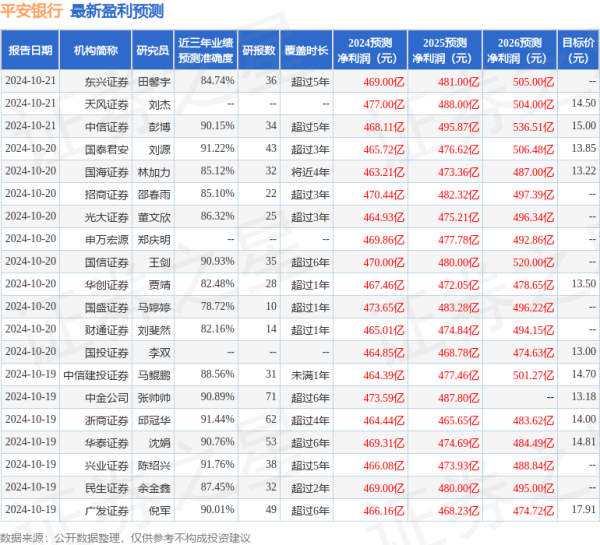This screenshot has height=545, width=600.
Task: Select the 中信建投证券 institution cell
Action: click(x=96, y=375)
